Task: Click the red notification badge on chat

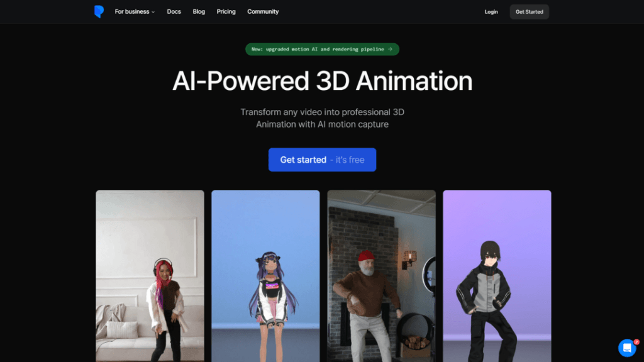Action: (x=636, y=342)
